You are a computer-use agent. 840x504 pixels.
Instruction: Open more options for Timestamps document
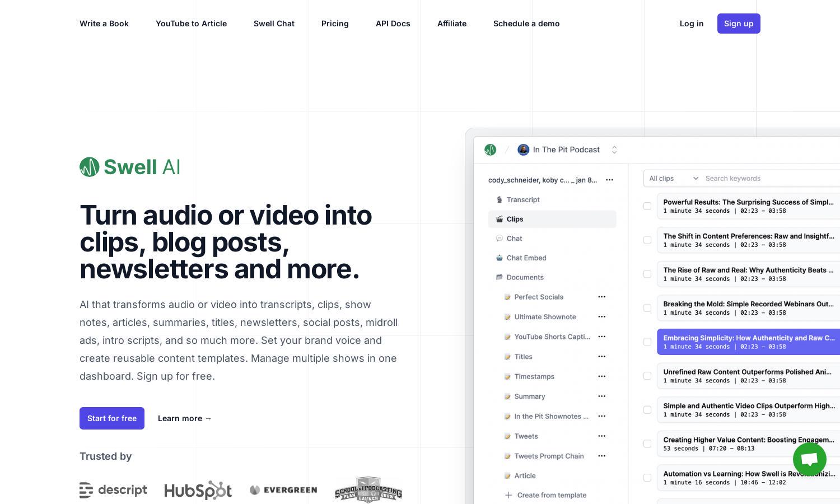coord(601,376)
